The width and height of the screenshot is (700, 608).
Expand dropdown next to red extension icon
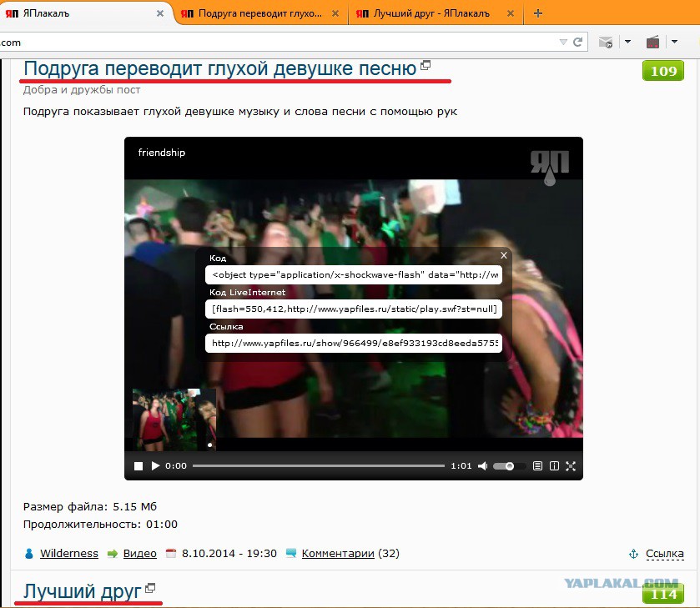(x=675, y=42)
